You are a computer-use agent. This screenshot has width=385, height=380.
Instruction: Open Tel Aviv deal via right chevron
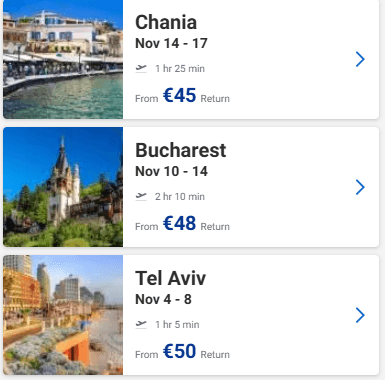pos(360,315)
